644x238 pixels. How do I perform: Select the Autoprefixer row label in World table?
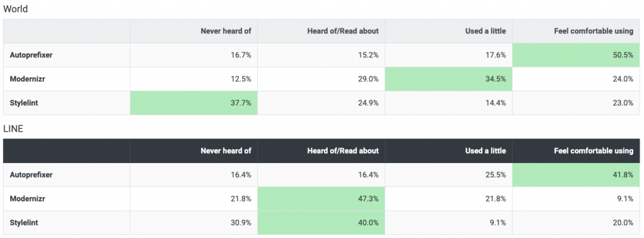(x=31, y=55)
